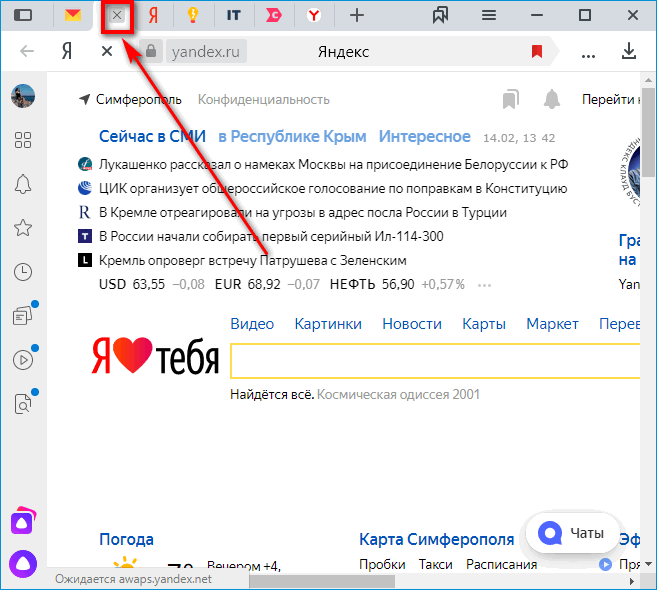Open history clock icon in sidebar
This screenshot has height=590, width=657.
pyautogui.click(x=23, y=272)
